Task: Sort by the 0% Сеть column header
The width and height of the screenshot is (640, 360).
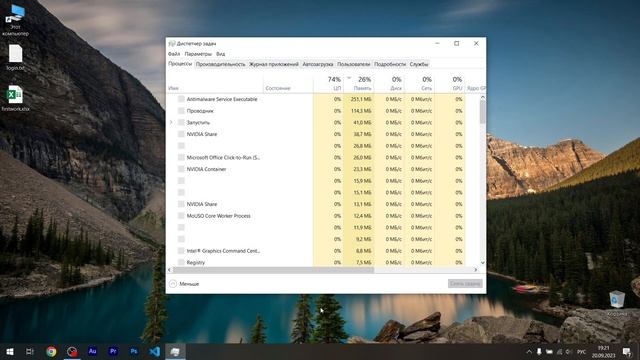Action: [419, 84]
